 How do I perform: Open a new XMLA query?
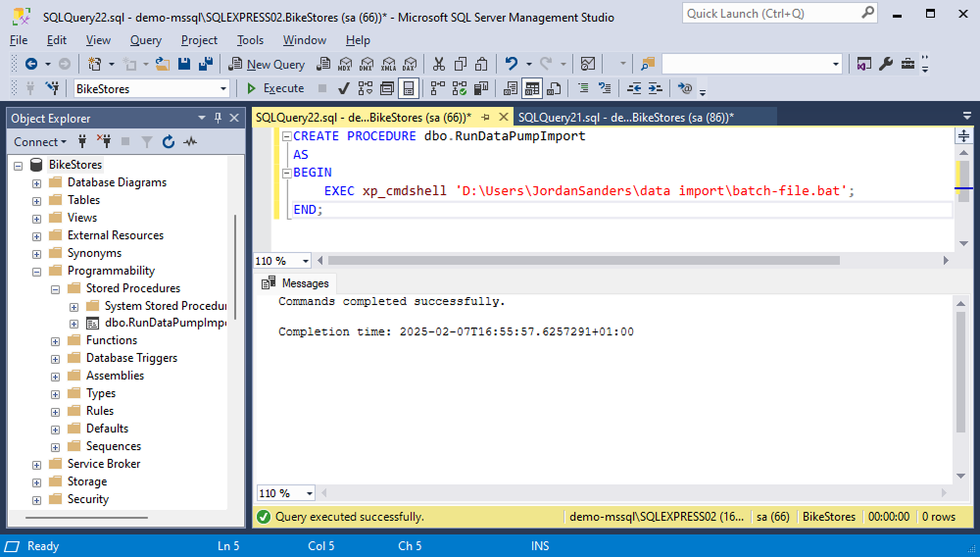point(389,64)
